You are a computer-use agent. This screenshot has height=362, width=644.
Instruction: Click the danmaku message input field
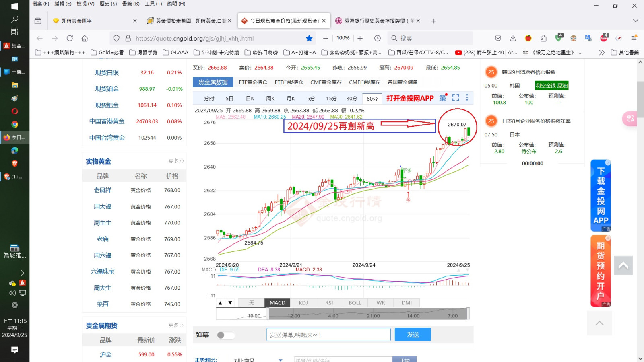coord(328,334)
